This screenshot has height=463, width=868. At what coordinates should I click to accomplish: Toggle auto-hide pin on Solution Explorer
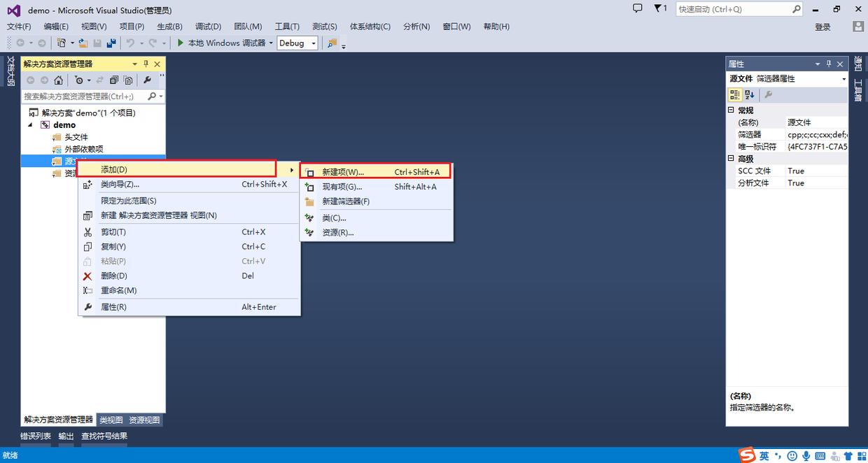144,64
